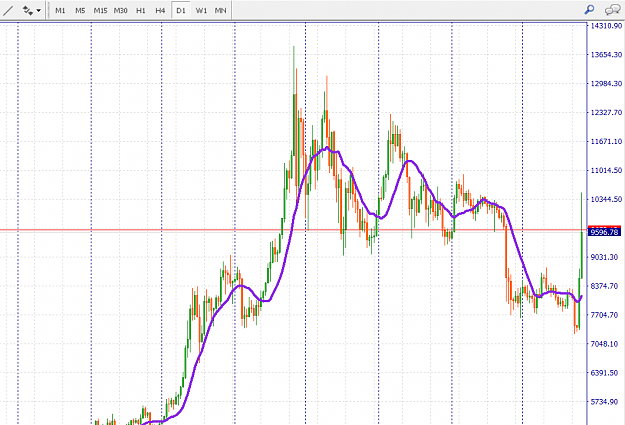The image size is (625, 425).
Task: Switch to H1 timeframe
Action: (x=141, y=10)
